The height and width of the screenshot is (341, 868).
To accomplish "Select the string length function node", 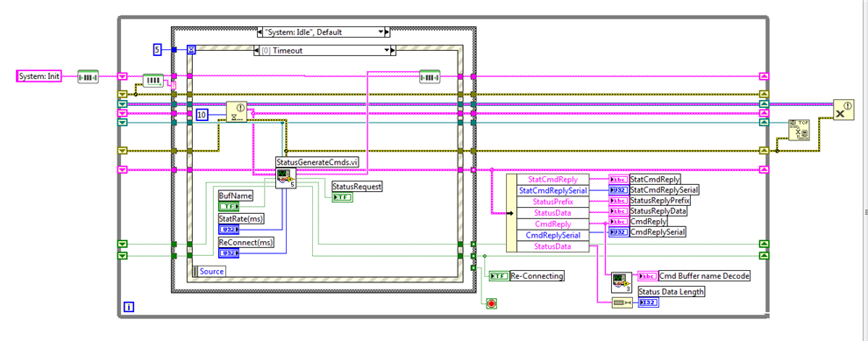I will click(623, 302).
